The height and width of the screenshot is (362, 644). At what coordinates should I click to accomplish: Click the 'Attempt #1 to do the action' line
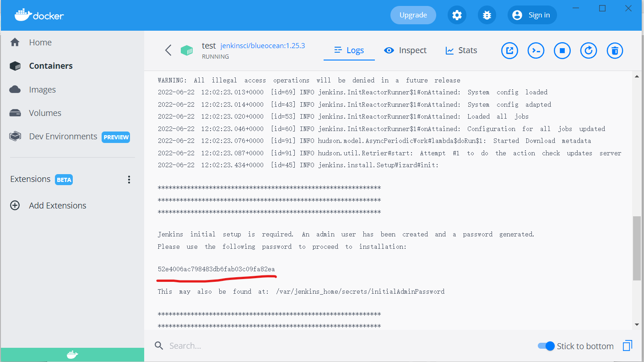point(390,153)
